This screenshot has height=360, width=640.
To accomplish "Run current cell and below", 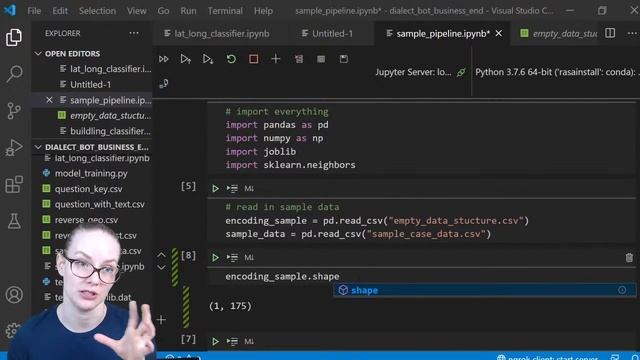I will tap(208, 59).
